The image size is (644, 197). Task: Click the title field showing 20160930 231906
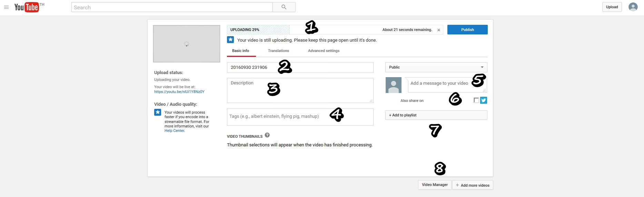point(300,68)
